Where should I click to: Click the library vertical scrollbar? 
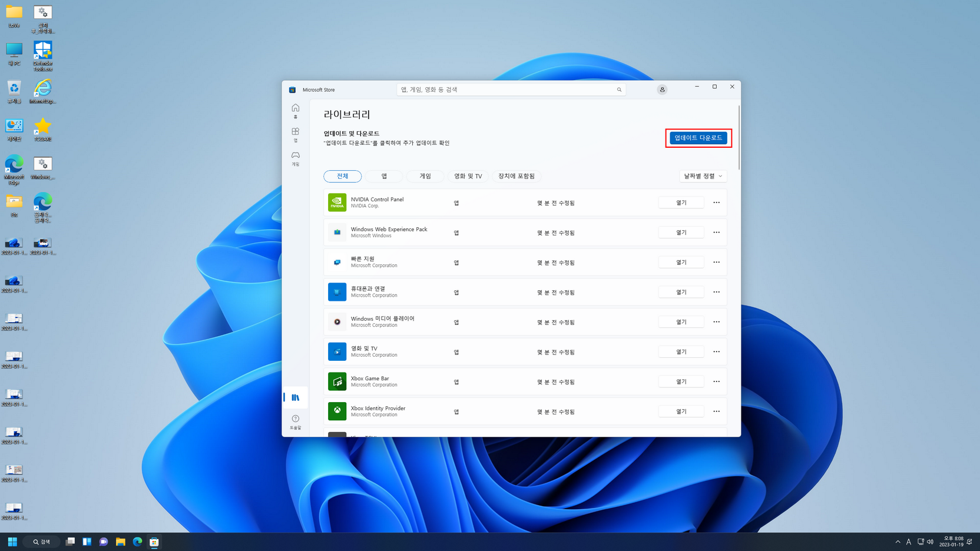pyautogui.click(x=739, y=138)
